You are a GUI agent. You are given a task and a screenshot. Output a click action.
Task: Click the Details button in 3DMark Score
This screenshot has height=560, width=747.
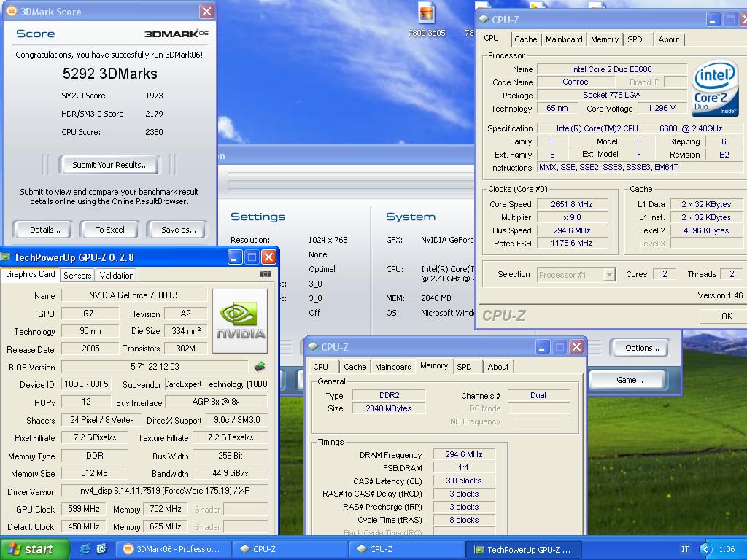44,230
